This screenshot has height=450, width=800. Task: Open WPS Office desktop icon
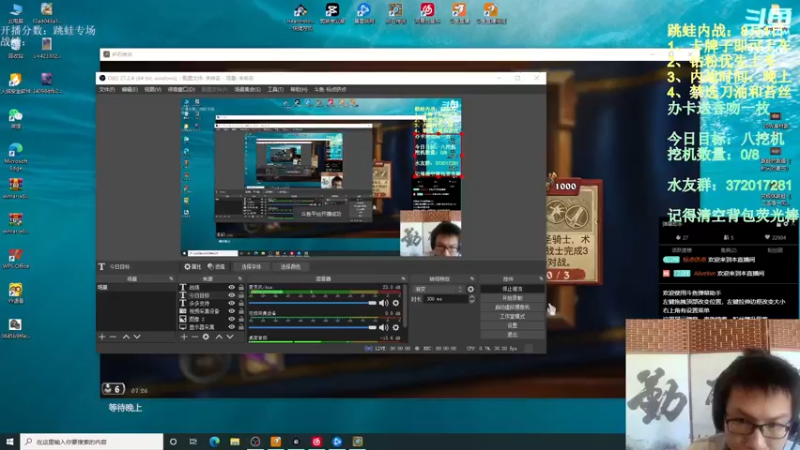coord(15,258)
